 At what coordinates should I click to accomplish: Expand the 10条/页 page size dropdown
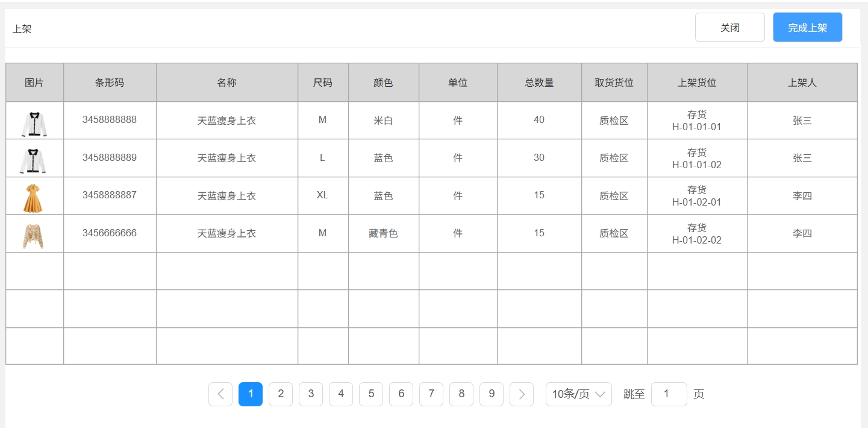click(x=579, y=394)
